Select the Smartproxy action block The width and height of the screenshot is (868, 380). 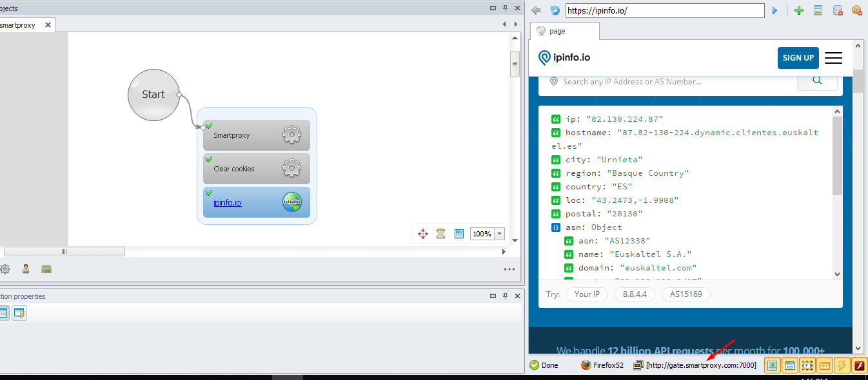257,135
